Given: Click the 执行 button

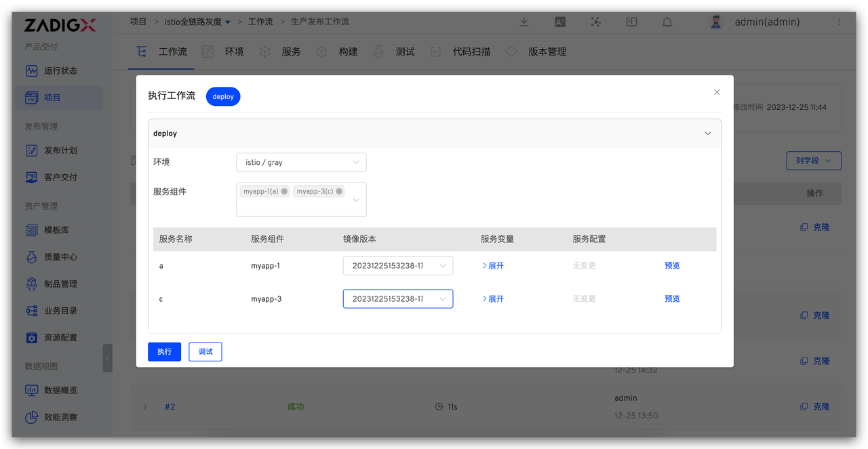Looking at the screenshot, I should click(x=164, y=352).
